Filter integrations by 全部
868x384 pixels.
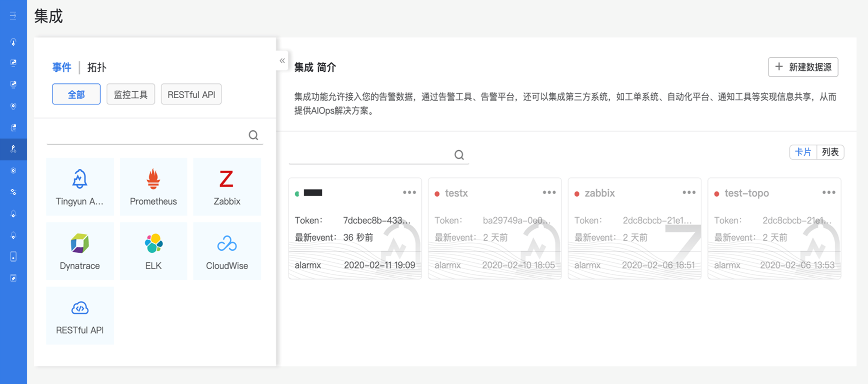click(x=76, y=94)
